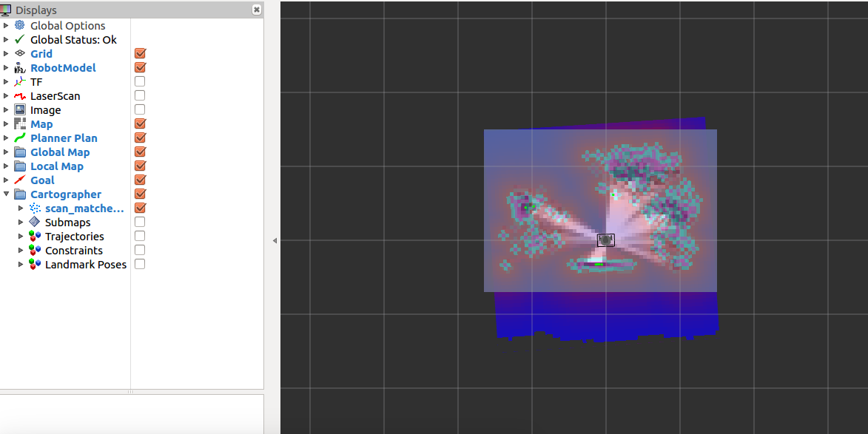The image size is (868, 434).
Task: Select the Planner Plan path icon
Action: pyautogui.click(x=19, y=138)
